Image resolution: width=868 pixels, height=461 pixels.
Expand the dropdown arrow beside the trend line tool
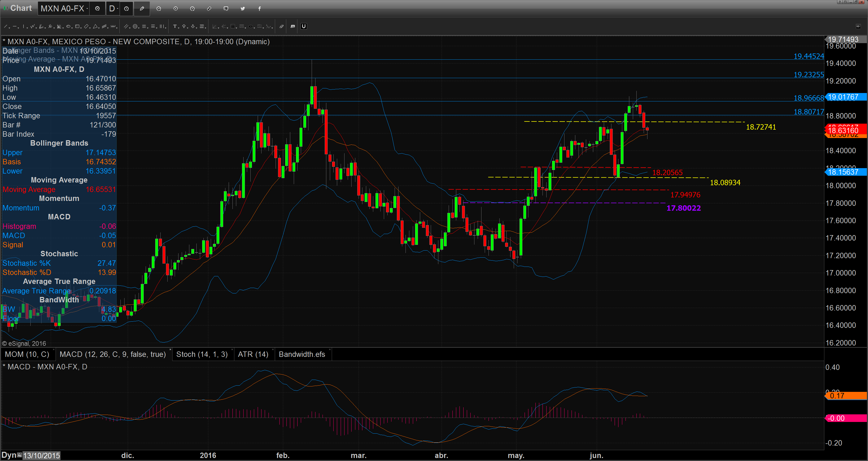click(x=9, y=28)
